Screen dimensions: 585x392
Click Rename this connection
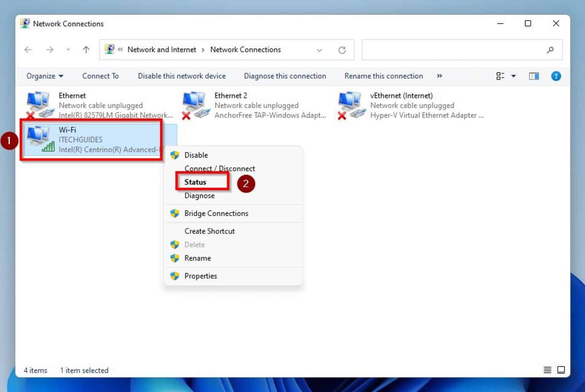[384, 76]
